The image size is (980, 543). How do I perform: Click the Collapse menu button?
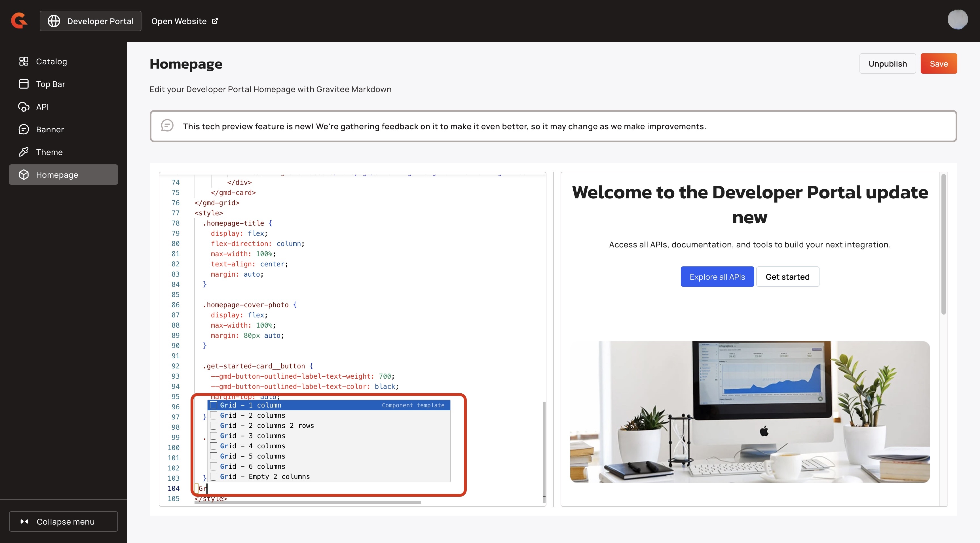tap(64, 521)
